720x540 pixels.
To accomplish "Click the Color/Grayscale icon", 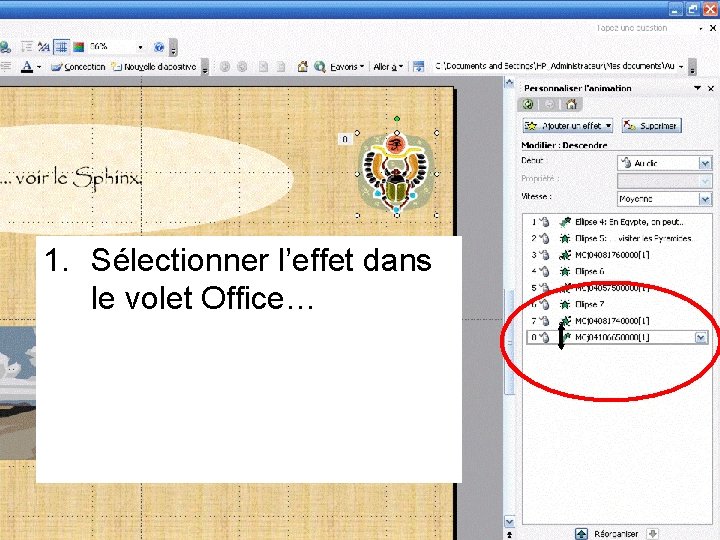I will [x=79, y=47].
